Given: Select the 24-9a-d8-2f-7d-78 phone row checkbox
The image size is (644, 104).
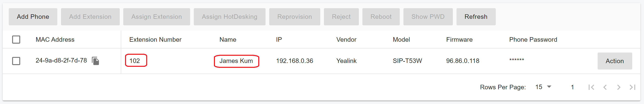Looking at the screenshot, I should point(16,61).
